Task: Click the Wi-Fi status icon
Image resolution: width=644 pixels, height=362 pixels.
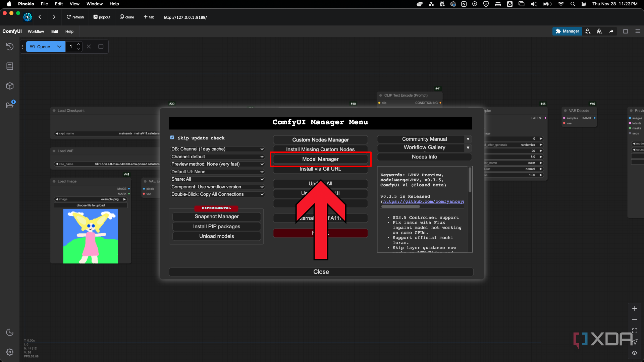Action: click(x=561, y=4)
